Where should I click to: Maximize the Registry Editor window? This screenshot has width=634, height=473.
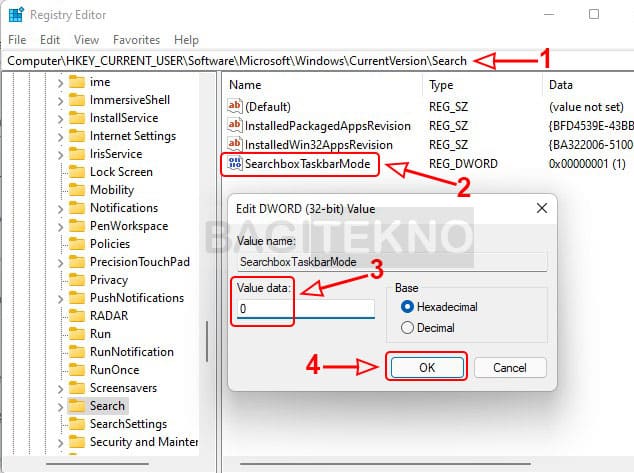[x=594, y=15]
